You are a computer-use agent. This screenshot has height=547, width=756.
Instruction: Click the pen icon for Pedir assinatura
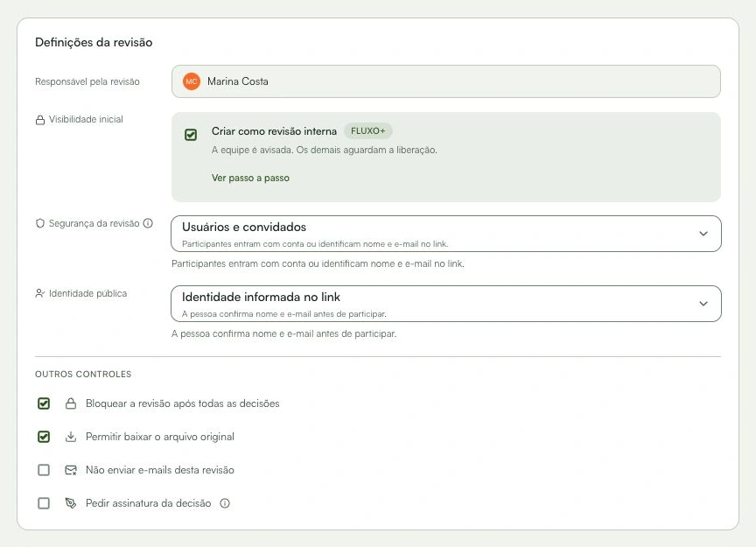click(x=71, y=503)
